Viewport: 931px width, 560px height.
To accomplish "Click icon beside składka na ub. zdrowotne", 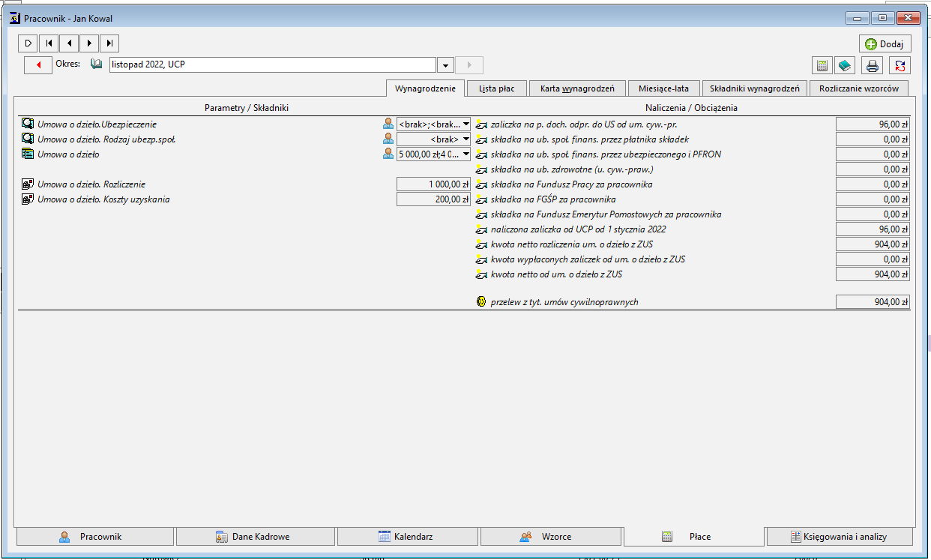I will coord(481,169).
